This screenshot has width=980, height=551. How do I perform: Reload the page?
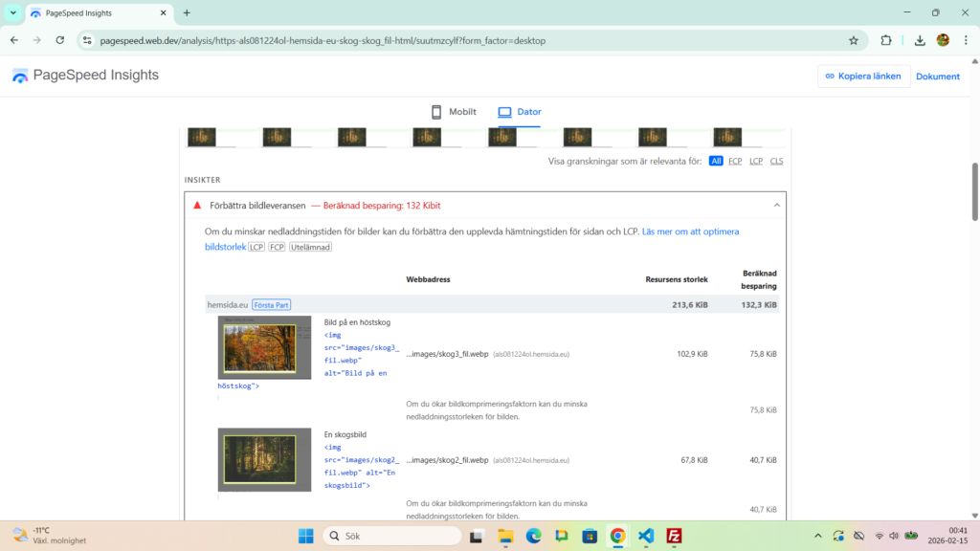[x=60, y=40]
